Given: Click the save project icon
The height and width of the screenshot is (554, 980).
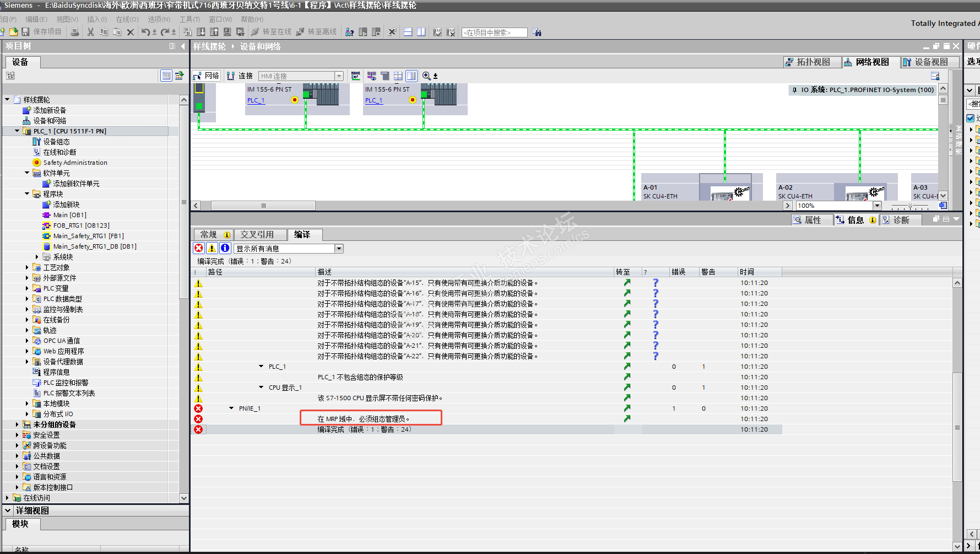Looking at the screenshot, I should [25, 32].
